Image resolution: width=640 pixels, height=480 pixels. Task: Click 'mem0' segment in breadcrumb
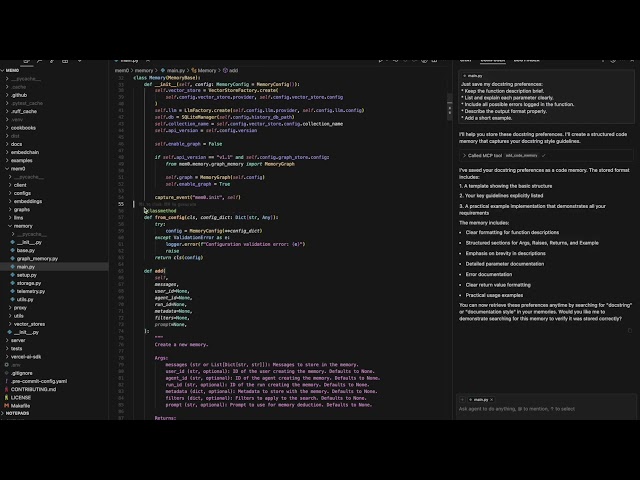point(121,70)
